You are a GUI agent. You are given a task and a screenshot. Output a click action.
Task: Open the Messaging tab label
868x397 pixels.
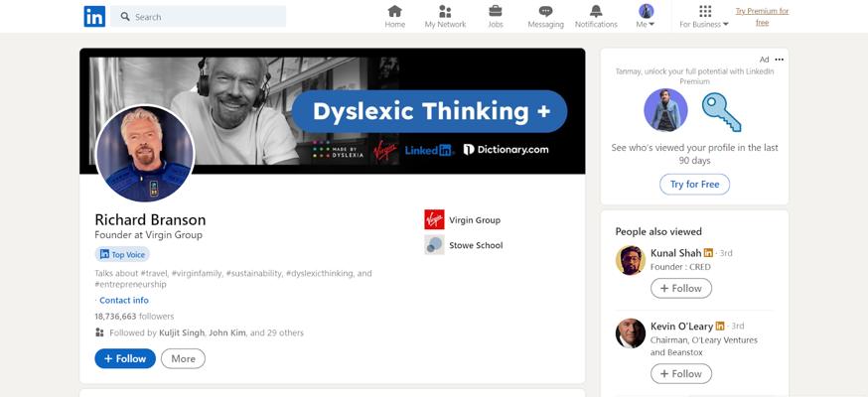tap(546, 25)
